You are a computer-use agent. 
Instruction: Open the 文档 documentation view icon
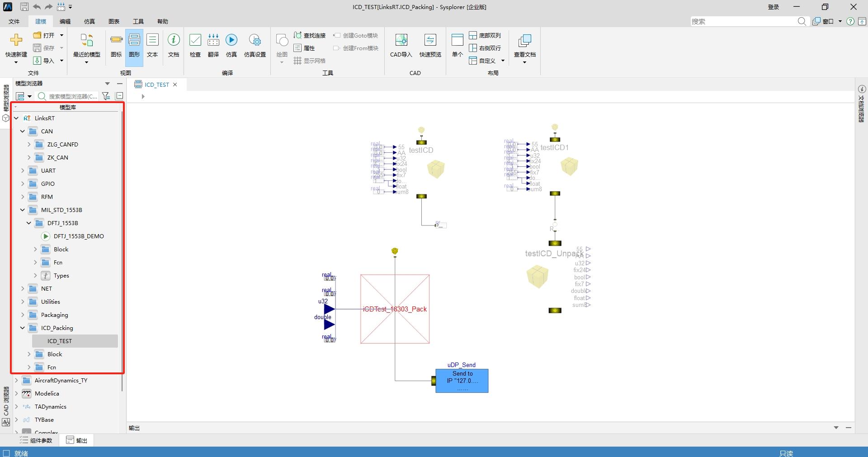click(x=174, y=45)
